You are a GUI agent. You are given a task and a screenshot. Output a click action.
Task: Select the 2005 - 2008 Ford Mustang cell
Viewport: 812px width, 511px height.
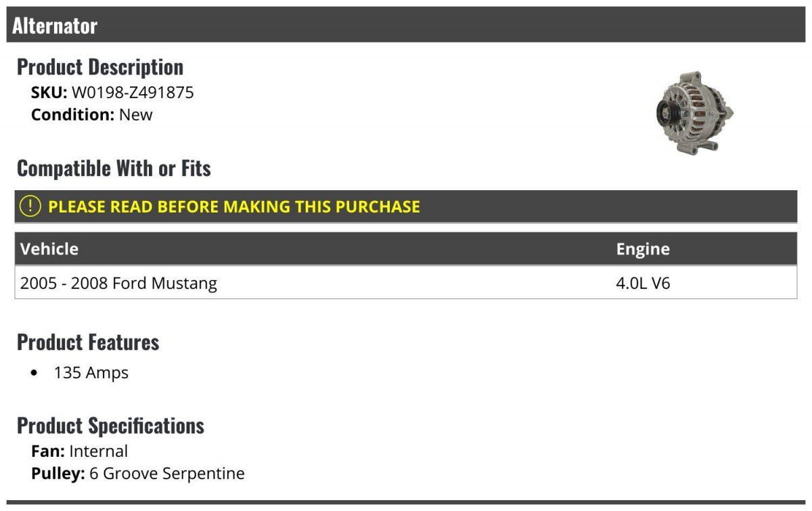(x=119, y=283)
